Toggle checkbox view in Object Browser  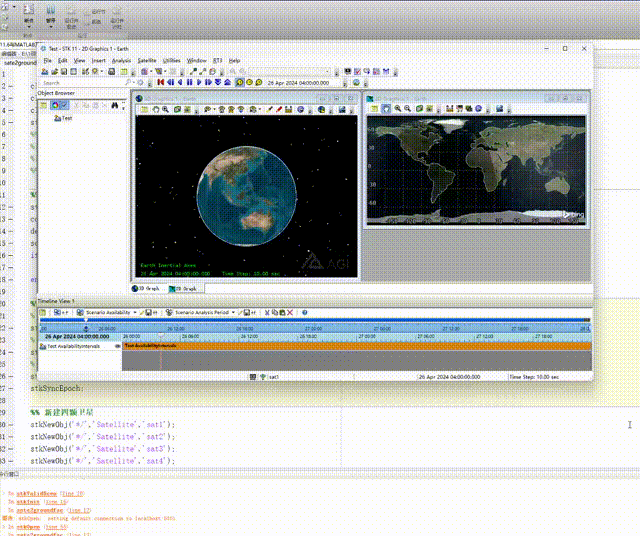(x=64, y=105)
